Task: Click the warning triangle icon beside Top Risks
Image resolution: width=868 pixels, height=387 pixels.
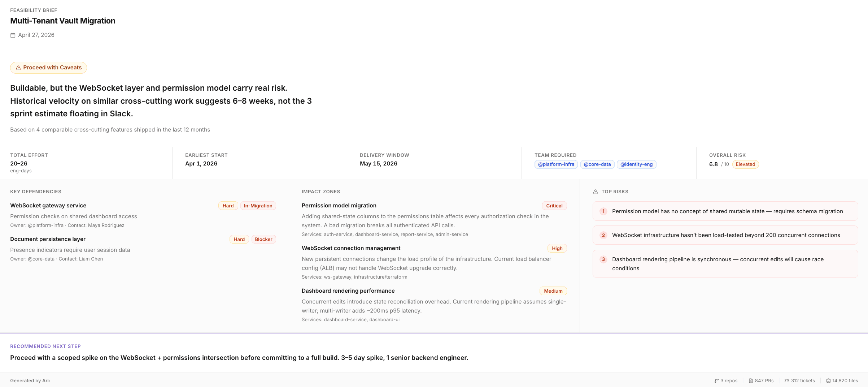Action: pyautogui.click(x=596, y=192)
